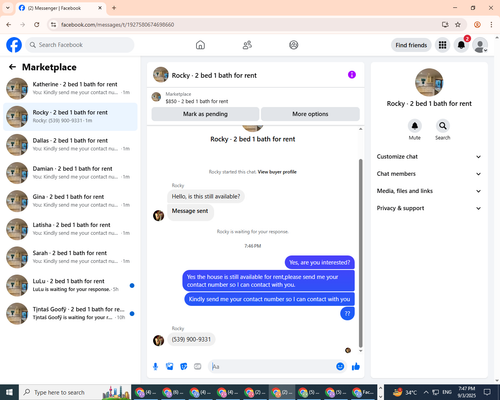Image resolution: width=500 pixels, height=400 pixels.
Task: Click the "Yes, are you interested?" message
Action: [x=320, y=262]
